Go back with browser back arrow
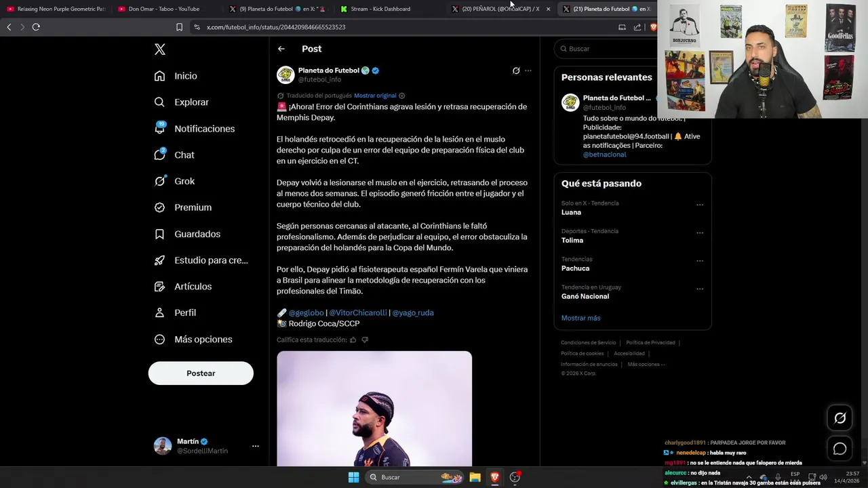 point(9,27)
